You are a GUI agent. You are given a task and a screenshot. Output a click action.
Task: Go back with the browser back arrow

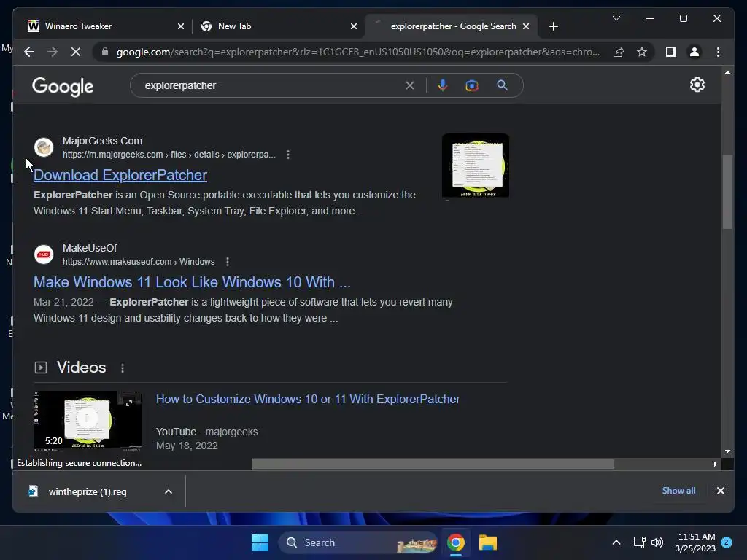pyautogui.click(x=29, y=52)
